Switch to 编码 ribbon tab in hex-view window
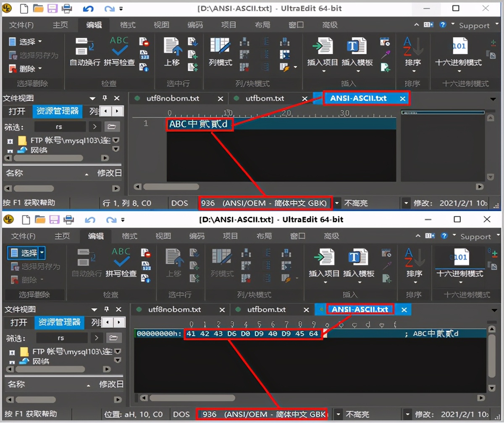The image size is (504, 423). click(x=197, y=236)
